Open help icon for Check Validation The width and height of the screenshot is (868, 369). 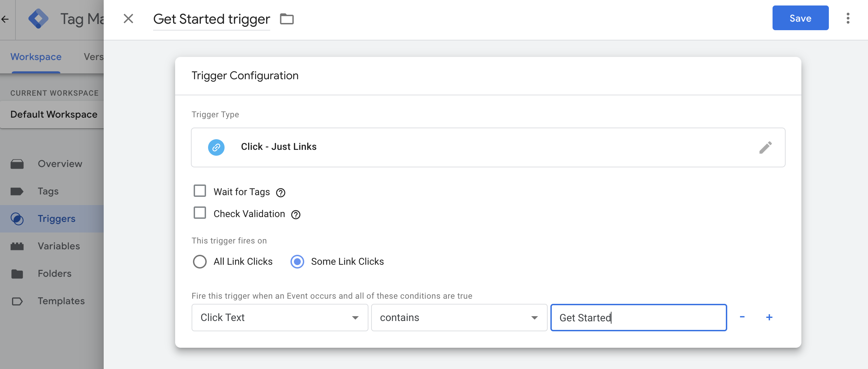point(296,215)
